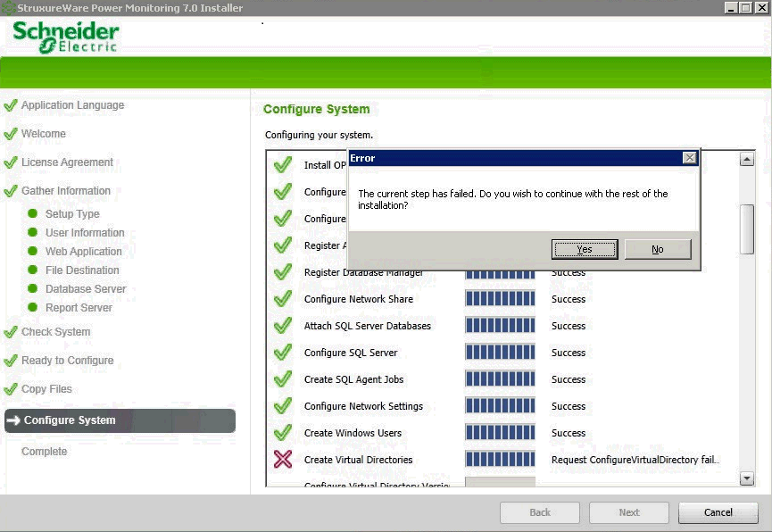Click 'Create Virtual Directories' task label
Image resolution: width=772 pixels, height=532 pixels.
click(359, 460)
